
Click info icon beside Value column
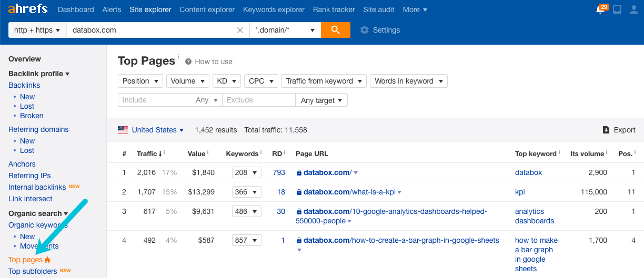pos(208,152)
